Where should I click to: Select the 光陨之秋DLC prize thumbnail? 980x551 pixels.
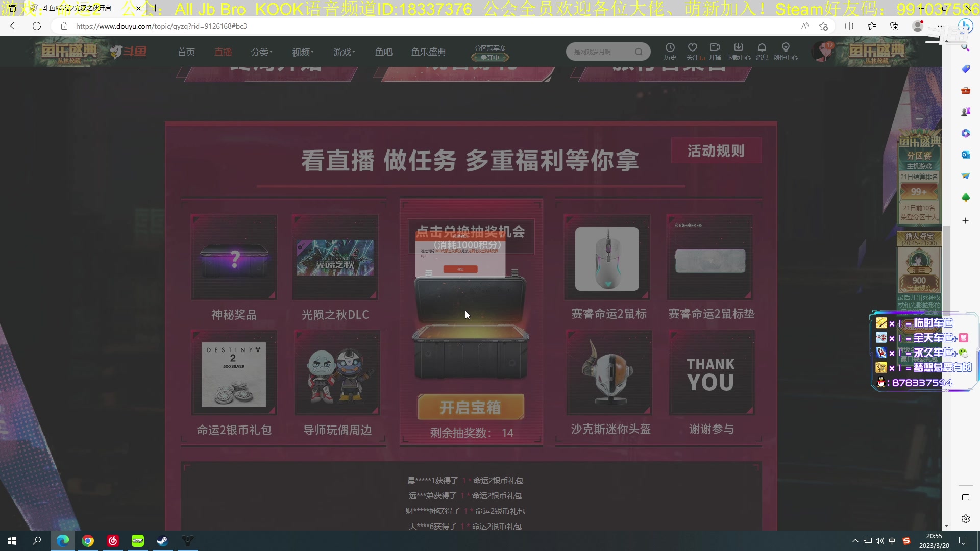[335, 257]
